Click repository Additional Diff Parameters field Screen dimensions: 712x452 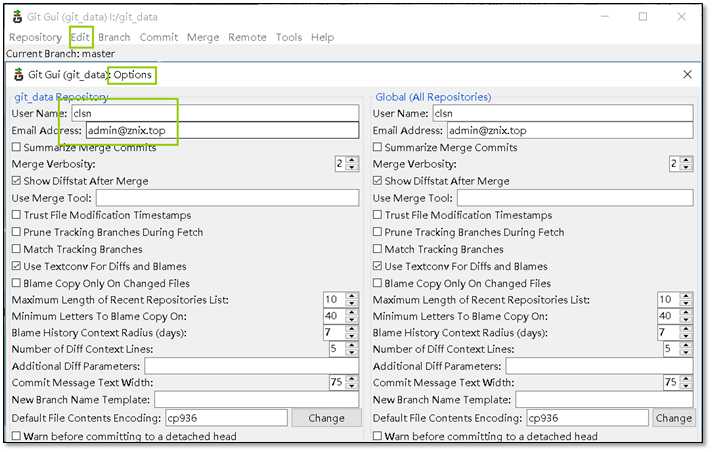252,366
